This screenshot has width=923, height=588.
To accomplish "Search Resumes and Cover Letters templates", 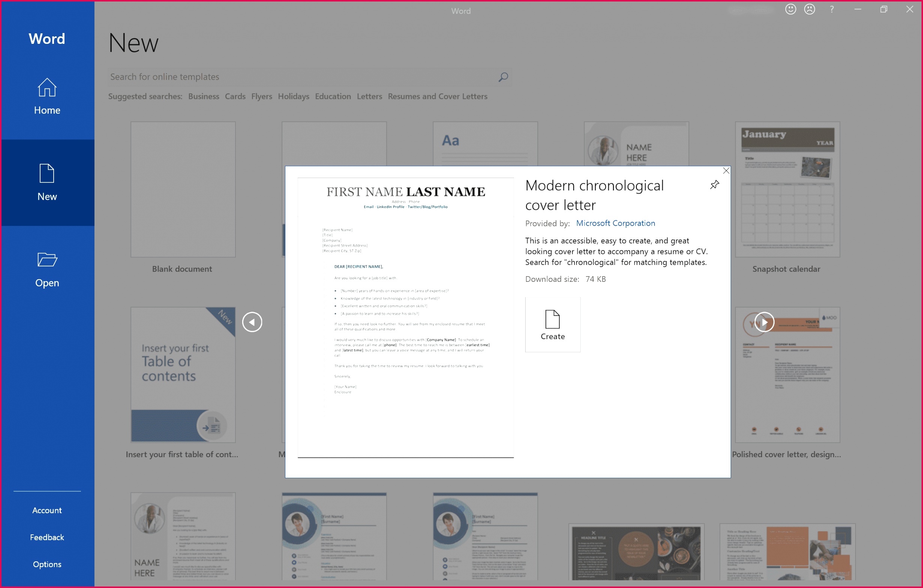I will 438,97.
